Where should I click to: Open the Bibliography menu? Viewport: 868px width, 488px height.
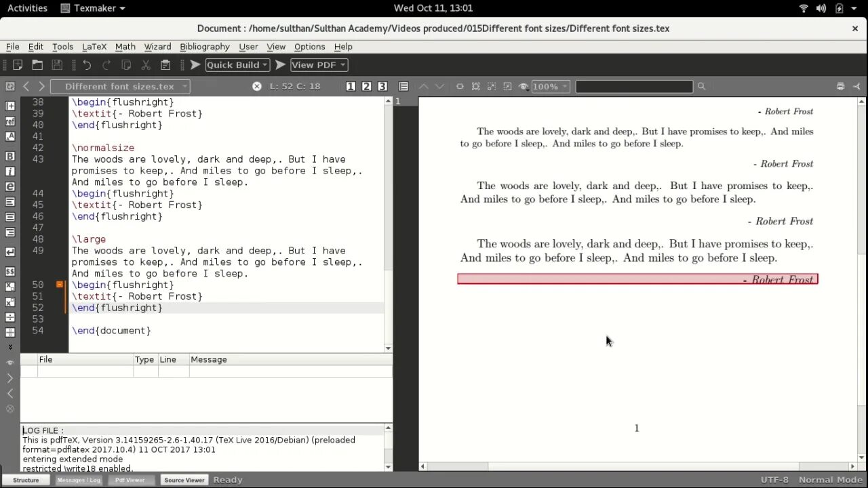pyautogui.click(x=204, y=47)
